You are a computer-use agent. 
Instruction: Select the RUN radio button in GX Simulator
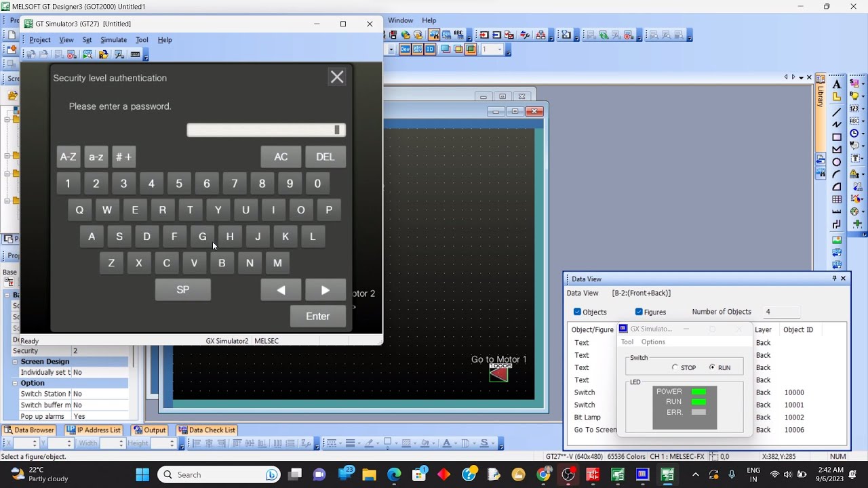point(712,367)
